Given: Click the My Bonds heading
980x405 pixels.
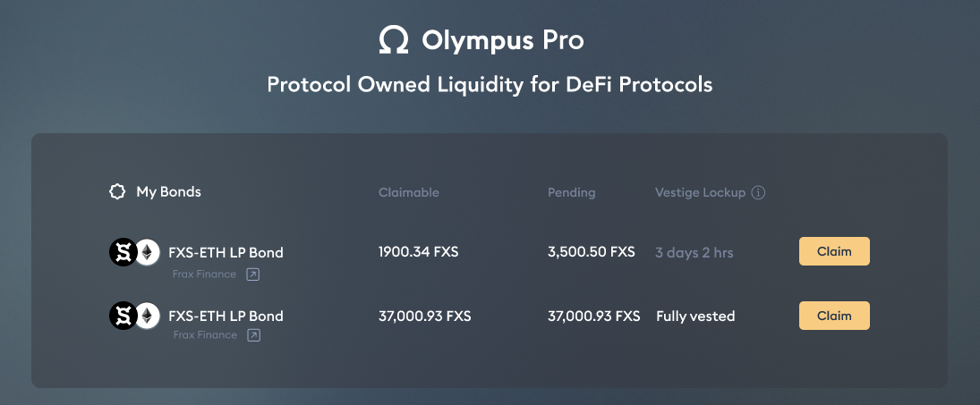Looking at the screenshot, I should tap(169, 191).
